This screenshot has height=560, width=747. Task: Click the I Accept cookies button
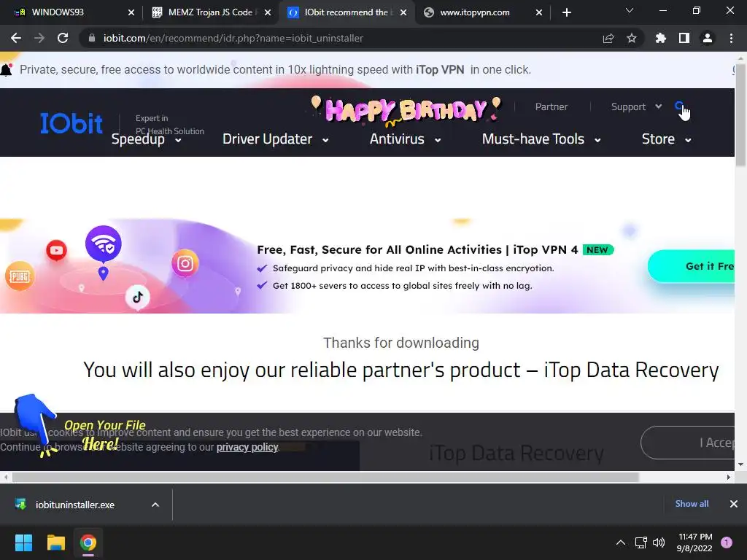coord(687,443)
